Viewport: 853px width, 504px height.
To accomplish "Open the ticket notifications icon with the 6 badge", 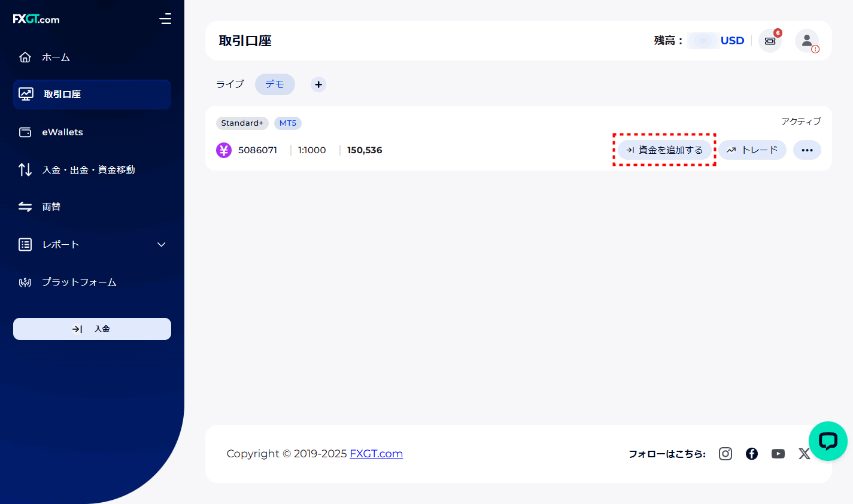I will click(x=770, y=41).
